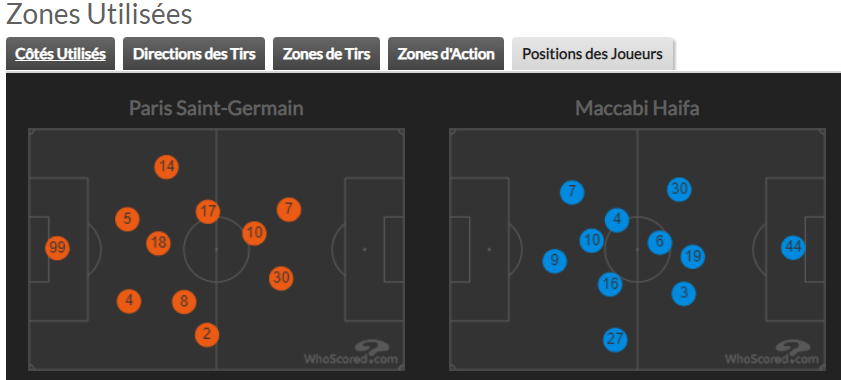Select PSG player number 2 marker
841x380 pixels.
click(x=207, y=335)
